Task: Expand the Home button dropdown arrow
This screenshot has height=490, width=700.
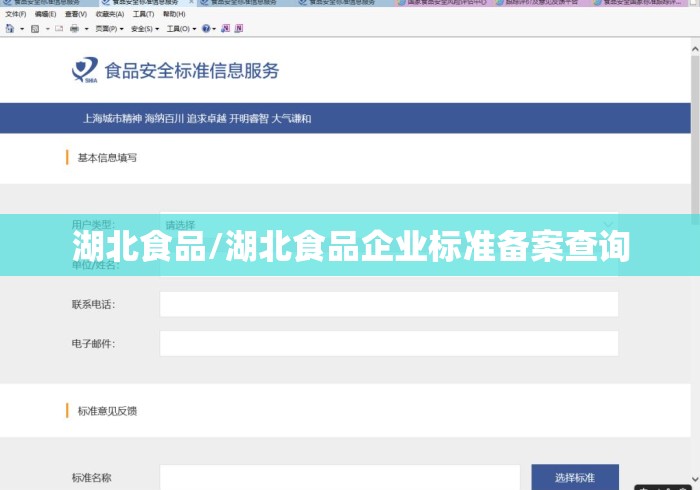Action: 22,29
